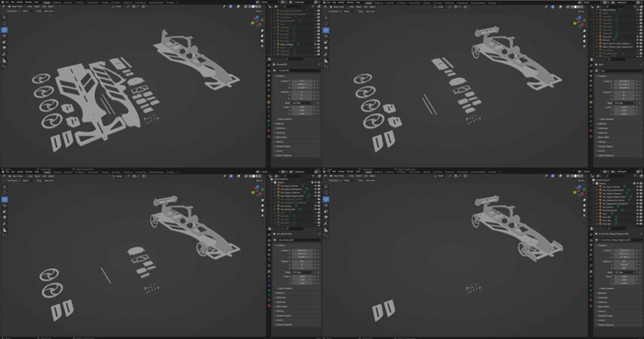The height and width of the screenshot is (339, 644).
Task: Click Location X value slider in top-left properties panel
Action: 301,81
